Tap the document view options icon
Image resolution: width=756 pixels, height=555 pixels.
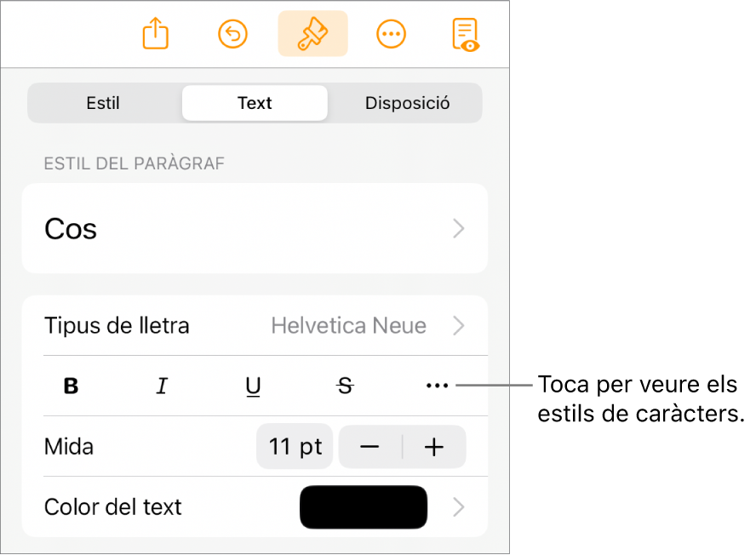466,34
